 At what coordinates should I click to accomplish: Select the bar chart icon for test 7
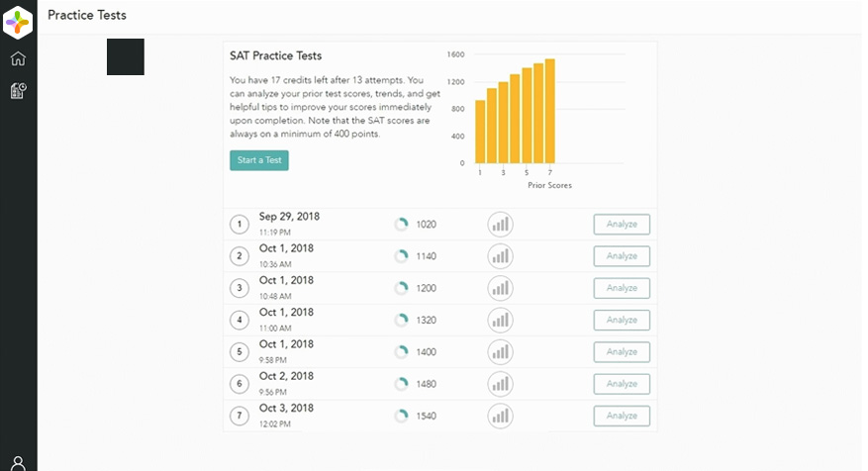pos(501,416)
